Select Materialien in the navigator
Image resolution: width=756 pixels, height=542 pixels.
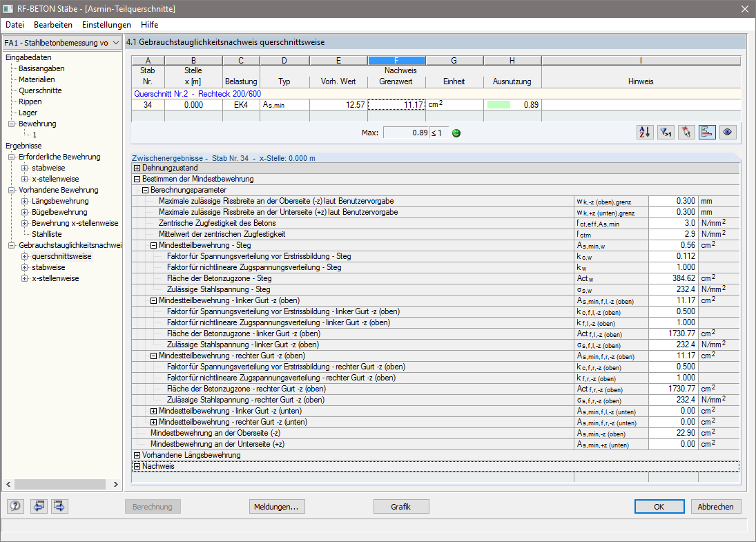coord(37,79)
